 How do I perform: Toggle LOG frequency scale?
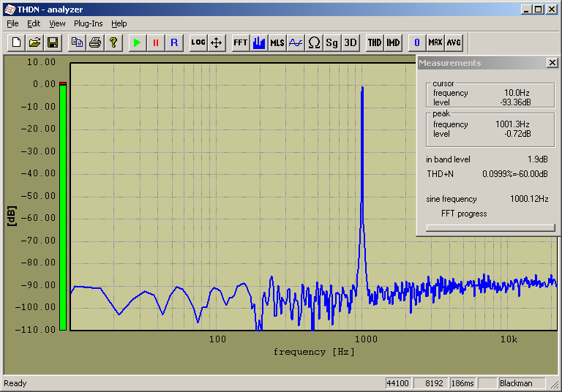pyautogui.click(x=198, y=42)
